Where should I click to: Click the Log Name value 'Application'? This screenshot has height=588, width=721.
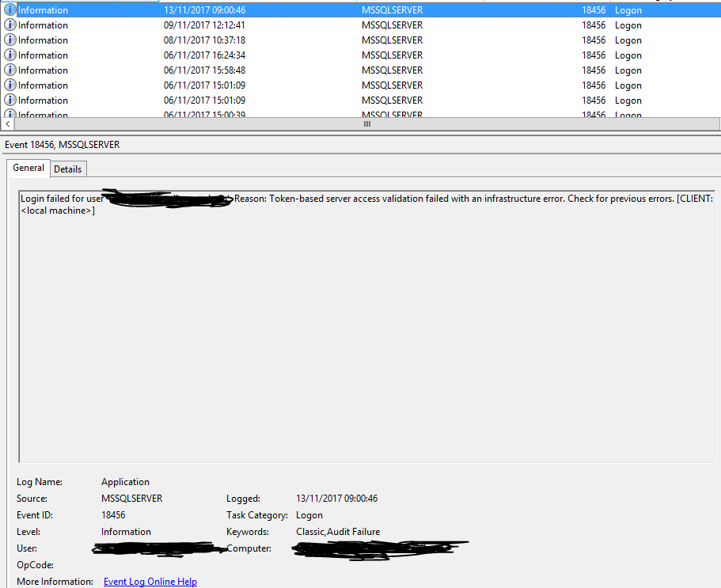[125, 482]
